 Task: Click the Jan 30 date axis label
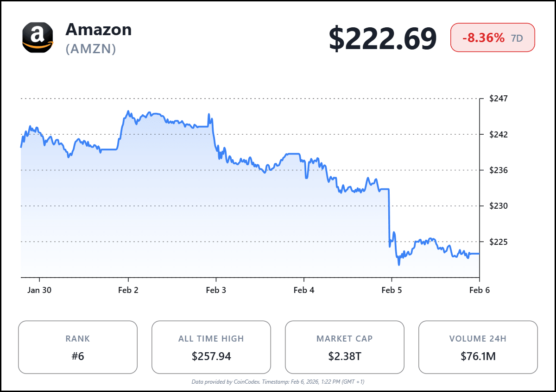point(39,290)
